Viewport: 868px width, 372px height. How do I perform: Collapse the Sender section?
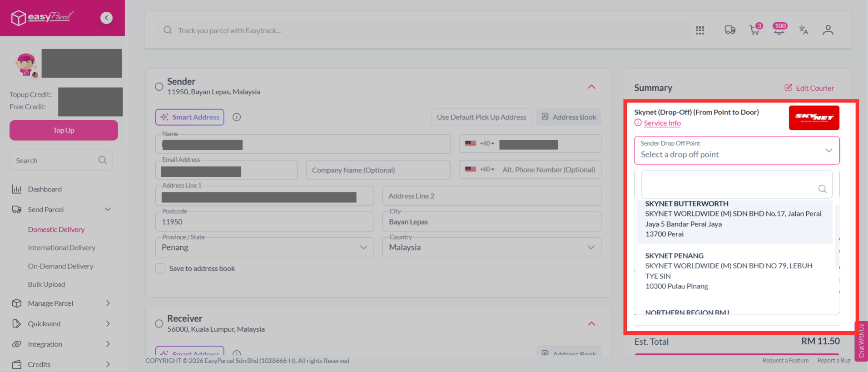pyautogui.click(x=591, y=87)
